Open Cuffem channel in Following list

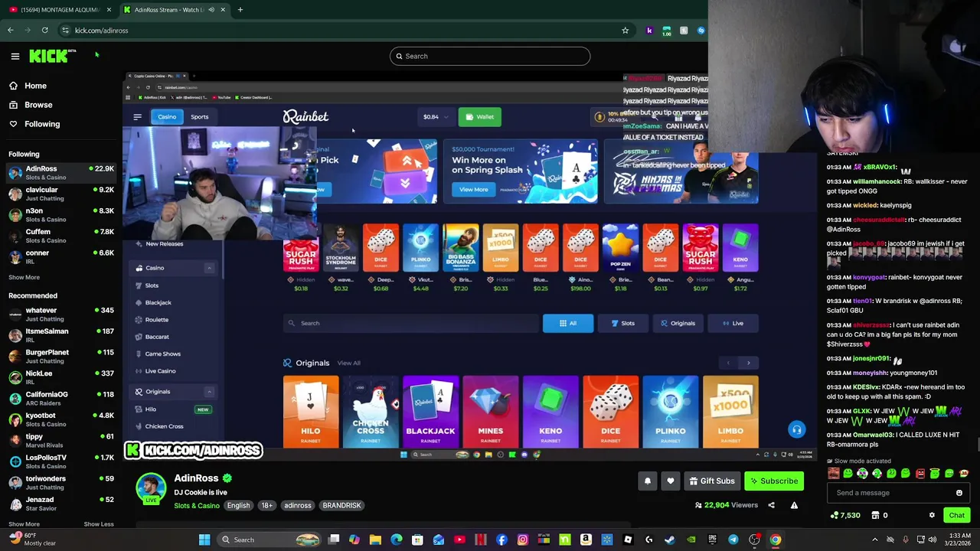pyautogui.click(x=60, y=236)
